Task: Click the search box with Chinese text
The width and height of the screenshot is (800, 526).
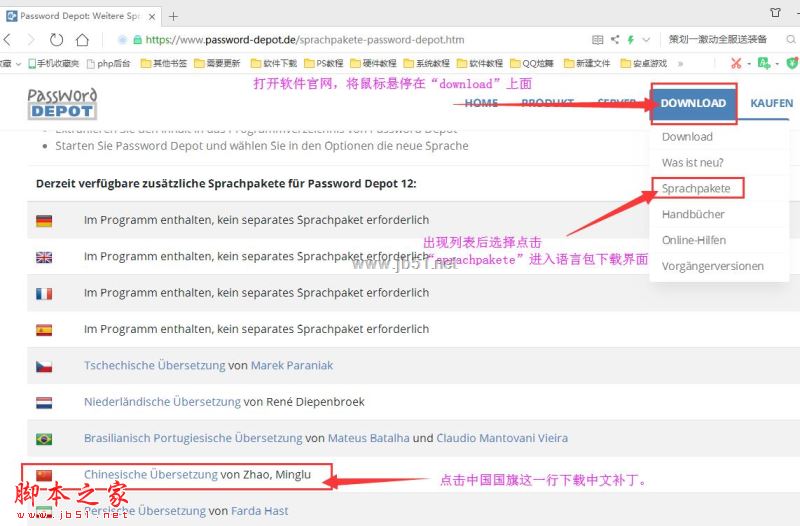Action: click(718, 39)
